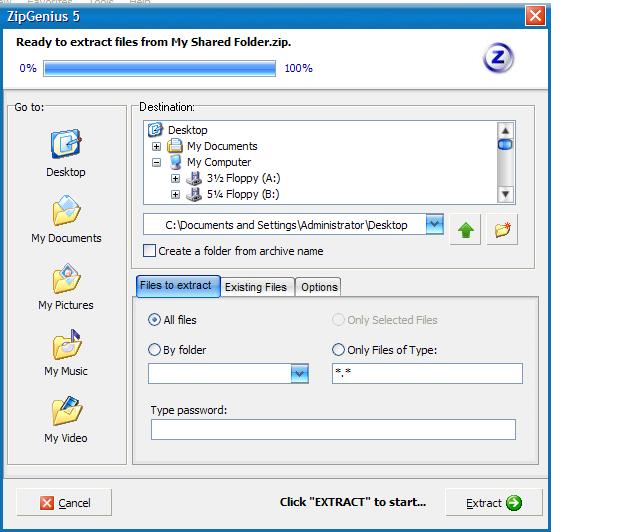Click the ZipGenius Z logo
640x532 pixels.
(498, 58)
